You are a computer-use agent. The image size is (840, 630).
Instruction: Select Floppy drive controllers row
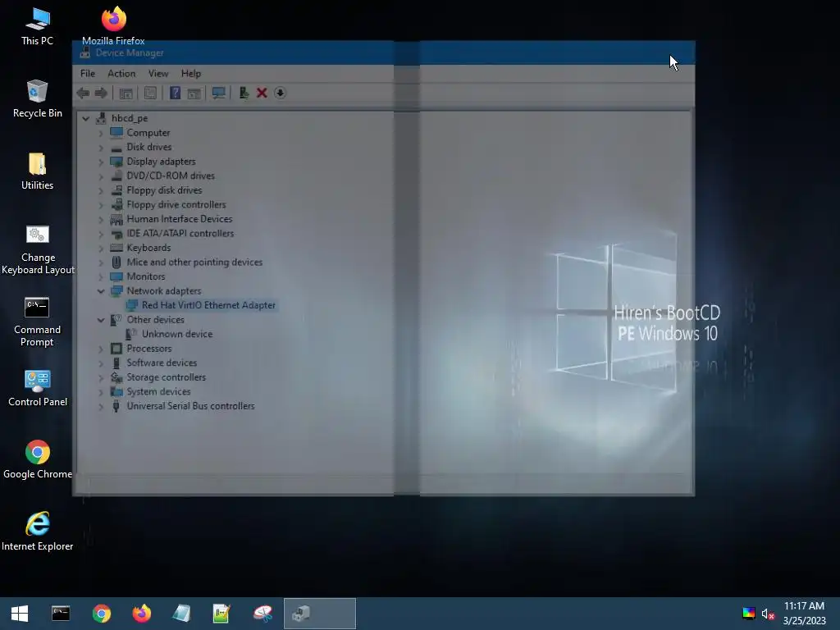click(176, 204)
